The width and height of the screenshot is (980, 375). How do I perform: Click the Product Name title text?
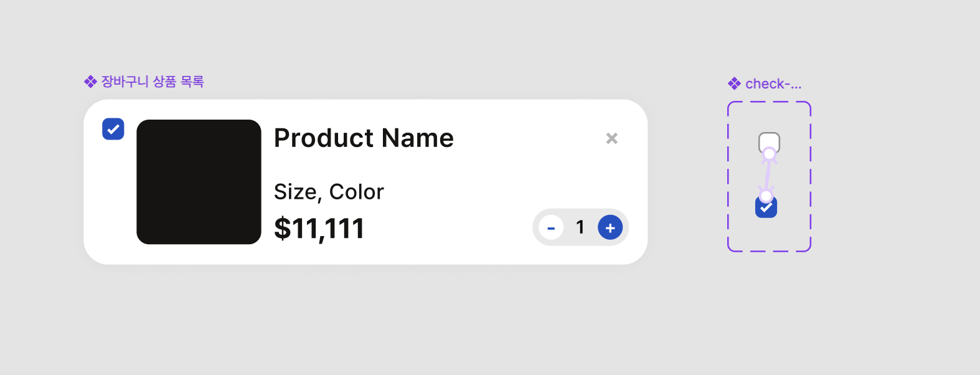coord(364,138)
